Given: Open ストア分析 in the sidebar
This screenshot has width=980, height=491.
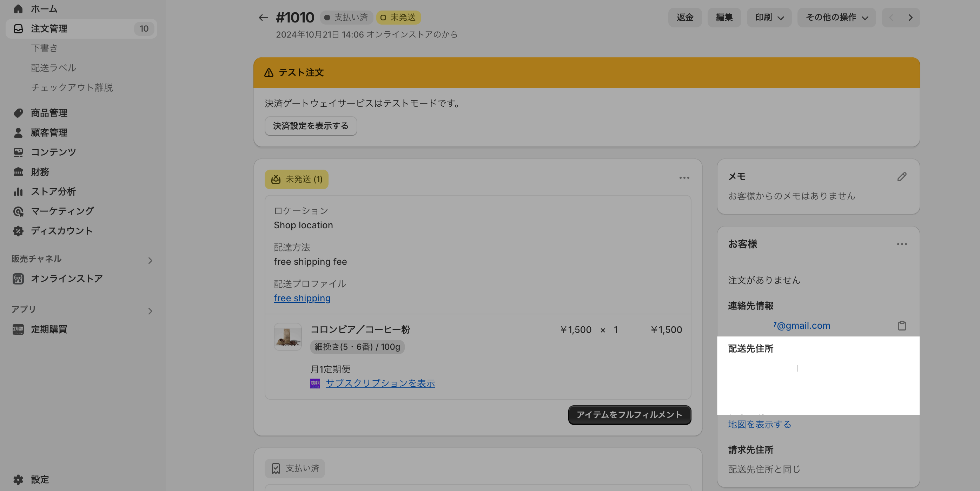Looking at the screenshot, I should (53, 191).
